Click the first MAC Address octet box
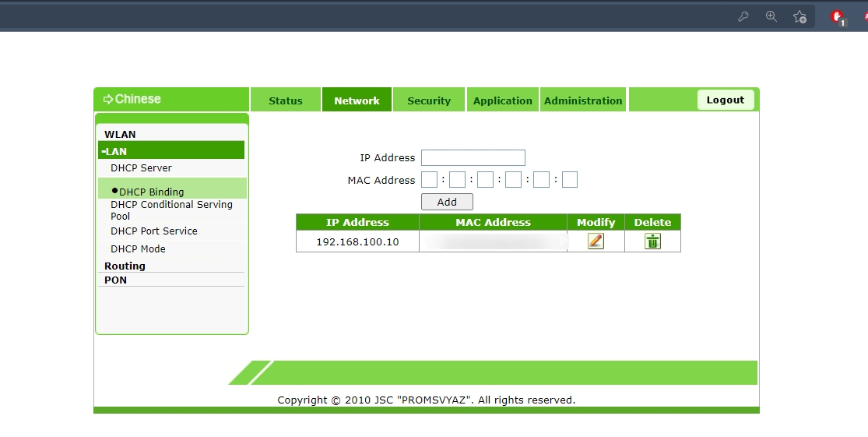Viewport: 868px width, 437px height. point(430,179)
